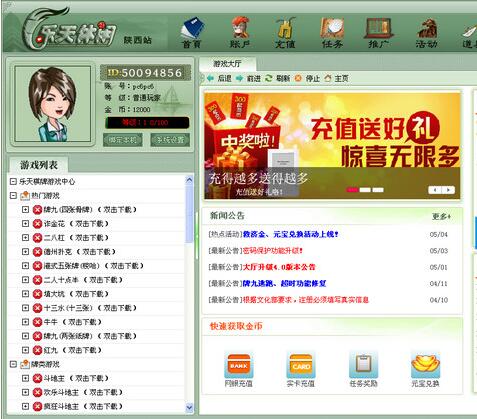Open the 推广 promotion icon
This screenshot has height=419, width=477.
coord(379,33)
